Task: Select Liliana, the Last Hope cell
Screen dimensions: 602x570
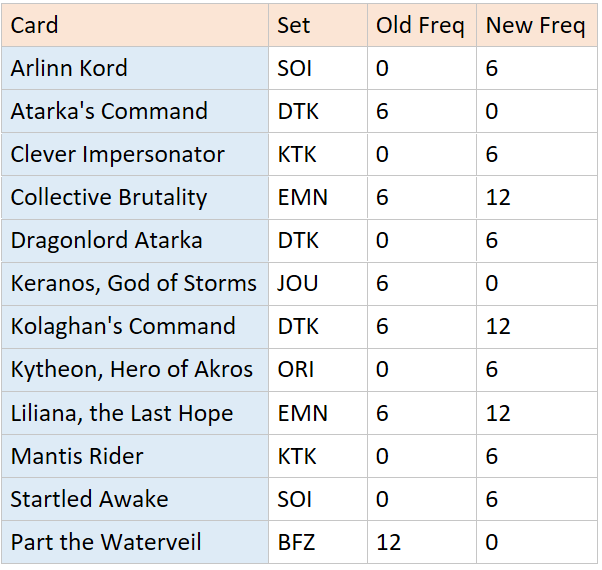Action: pos(135,413)
